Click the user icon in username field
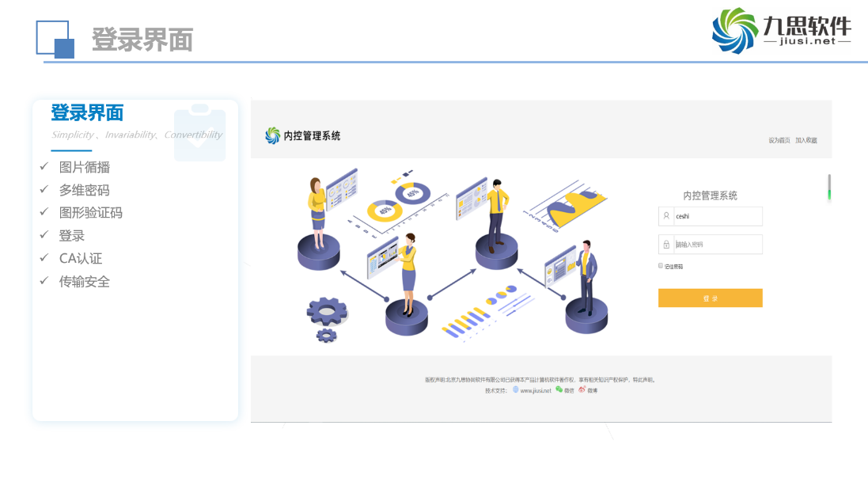The height and width of the screenshot is (486, 868). 666,216
